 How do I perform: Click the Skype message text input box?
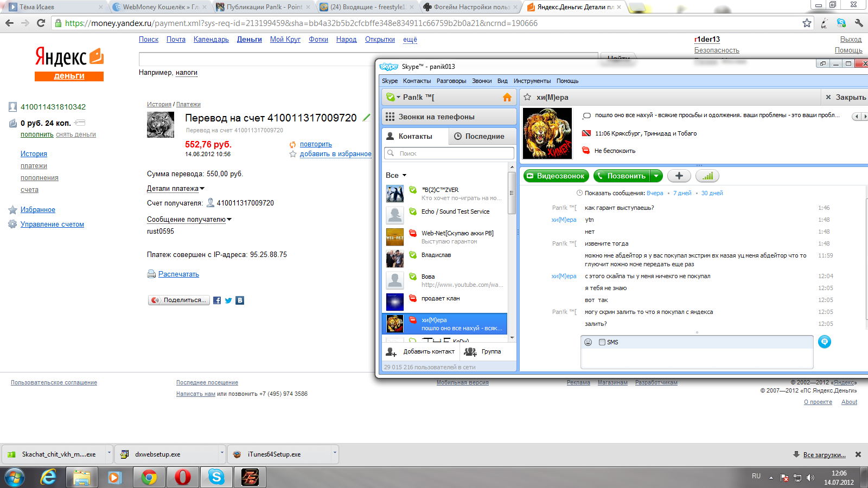697,358
